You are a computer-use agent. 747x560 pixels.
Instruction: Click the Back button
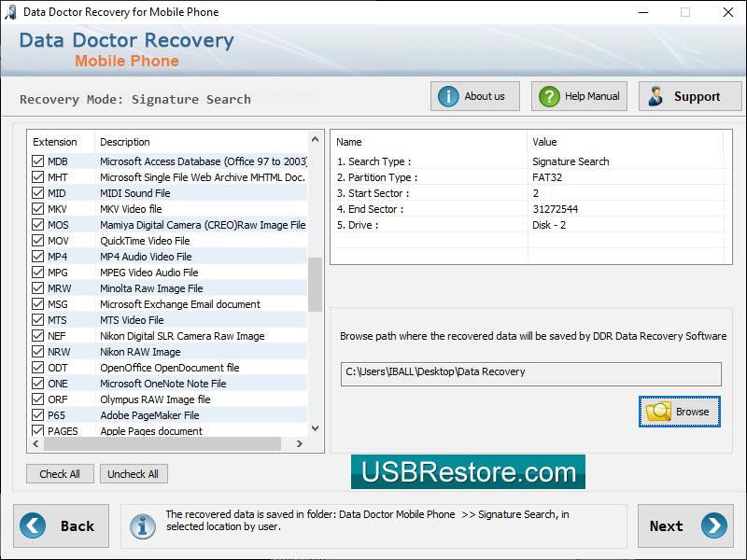(62, 525)
